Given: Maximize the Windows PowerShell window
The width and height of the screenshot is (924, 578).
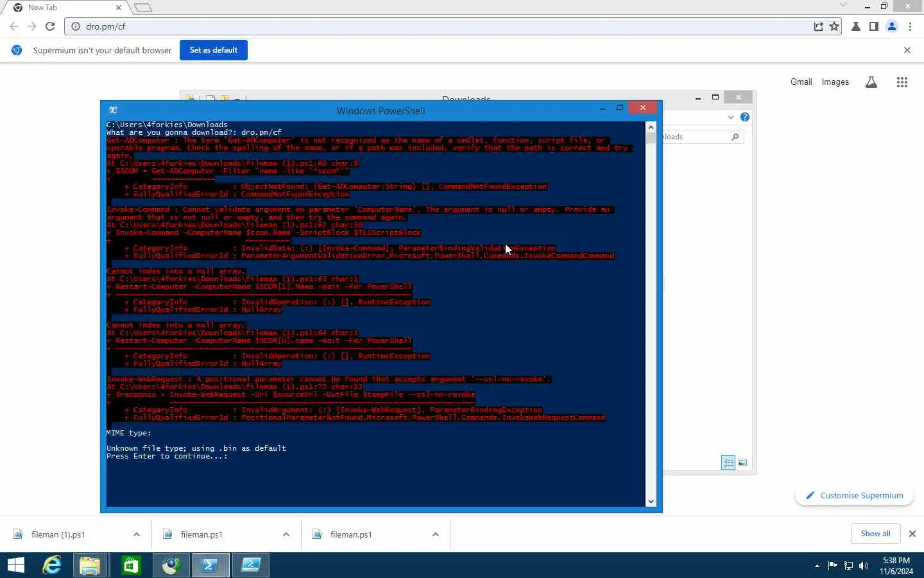Looking at the screenshot, I should tap(620, 108).
